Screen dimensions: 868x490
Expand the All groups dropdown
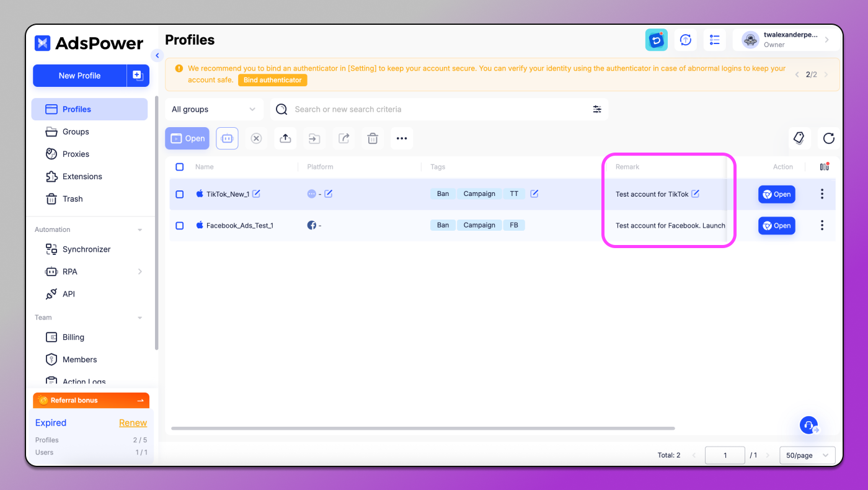(x=213, y=109)
